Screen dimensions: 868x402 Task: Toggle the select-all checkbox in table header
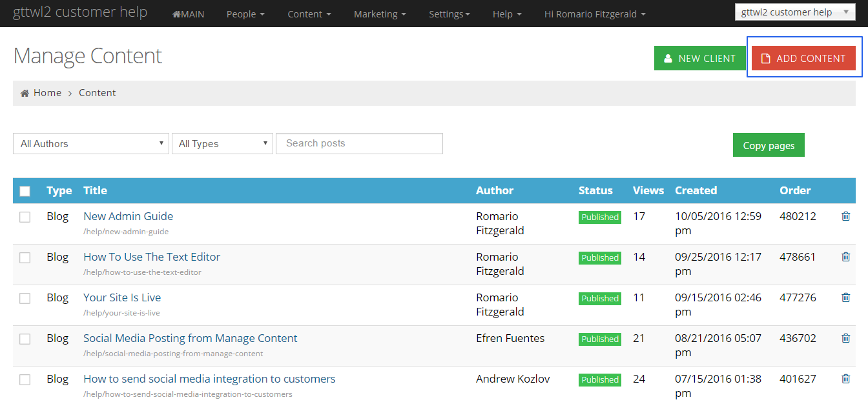point(25,191)
